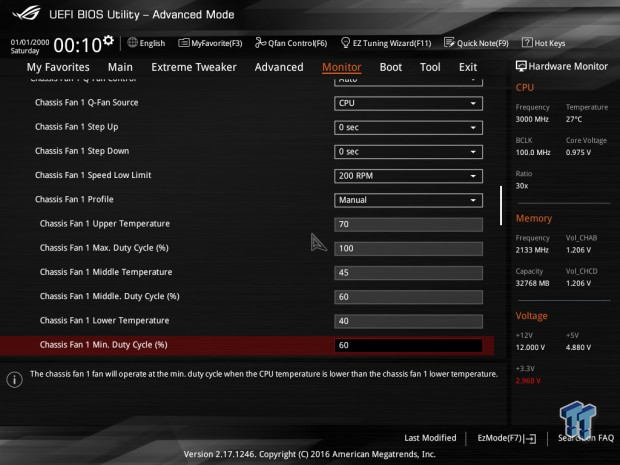Start EZ Tuning Wizard(F11)

(x=386, y=43)
